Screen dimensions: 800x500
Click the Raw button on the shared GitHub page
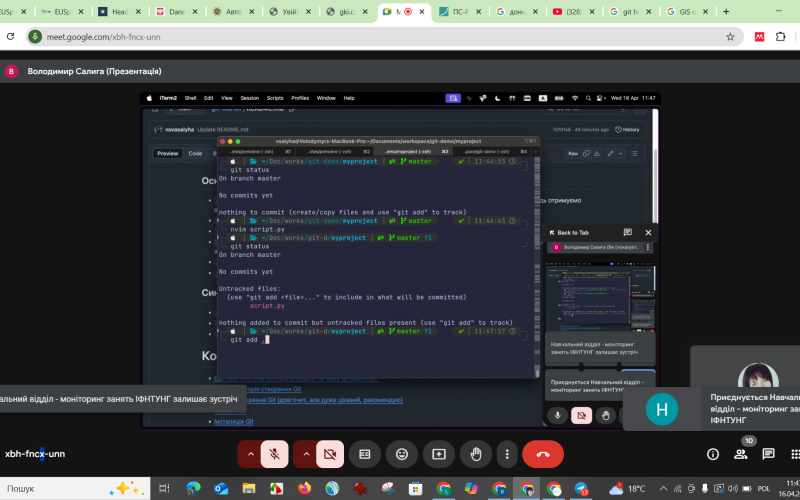[x=573, y=153]
